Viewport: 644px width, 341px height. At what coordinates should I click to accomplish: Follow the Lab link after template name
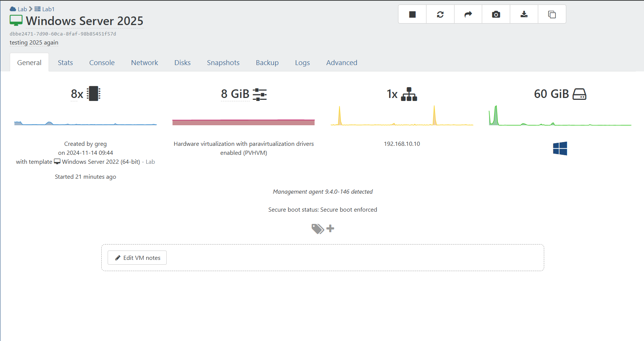point(150,162)
